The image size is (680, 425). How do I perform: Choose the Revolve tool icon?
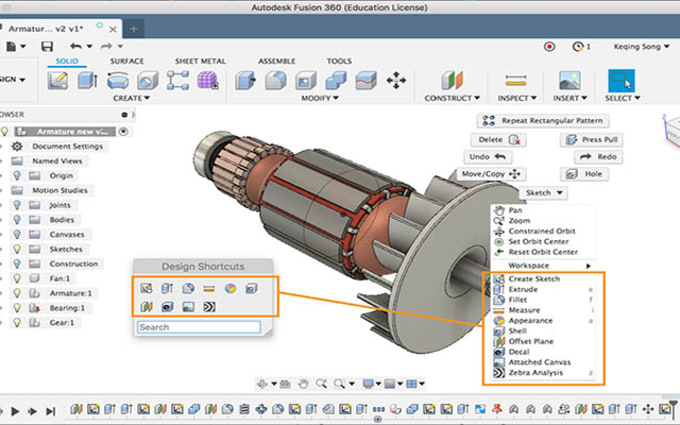118,80
